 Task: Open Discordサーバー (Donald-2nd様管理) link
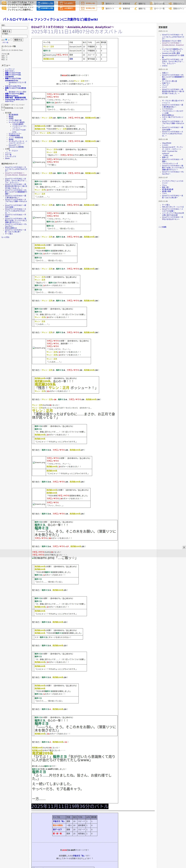point(16,146)
